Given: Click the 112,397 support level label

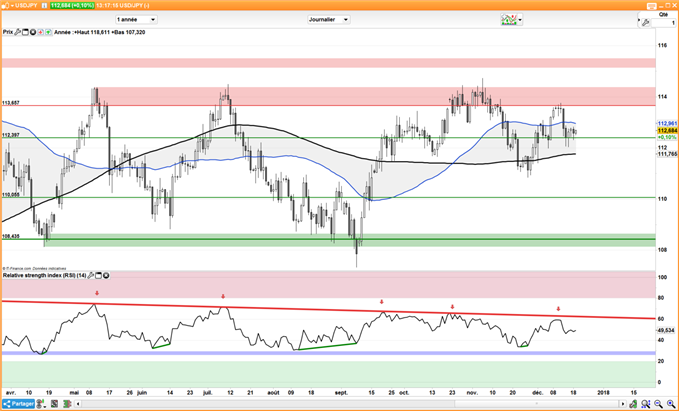Looking at the screenshot, I should pyautogui.click(x=11, y=135).
